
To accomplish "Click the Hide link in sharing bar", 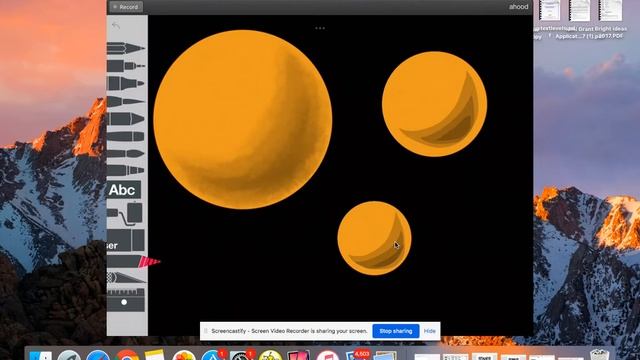I will (429, 331).
